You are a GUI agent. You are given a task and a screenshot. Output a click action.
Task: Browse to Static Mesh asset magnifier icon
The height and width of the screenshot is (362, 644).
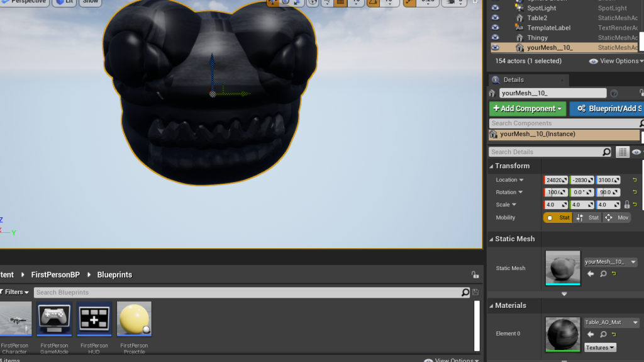(x=602, y=274)
